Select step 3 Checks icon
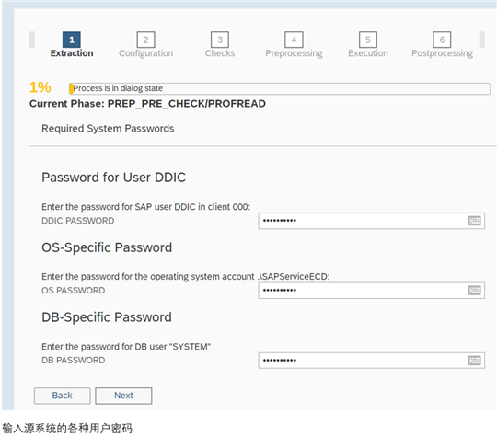The image size is (497, 448). tap(220, 40)
